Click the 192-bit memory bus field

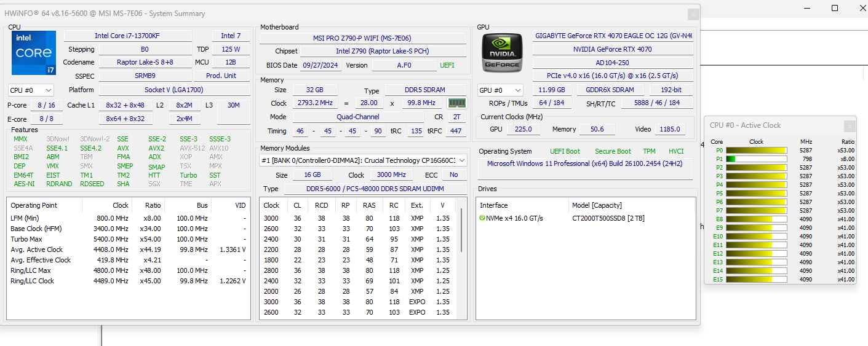pyautogui.click(x=672, y=90)
